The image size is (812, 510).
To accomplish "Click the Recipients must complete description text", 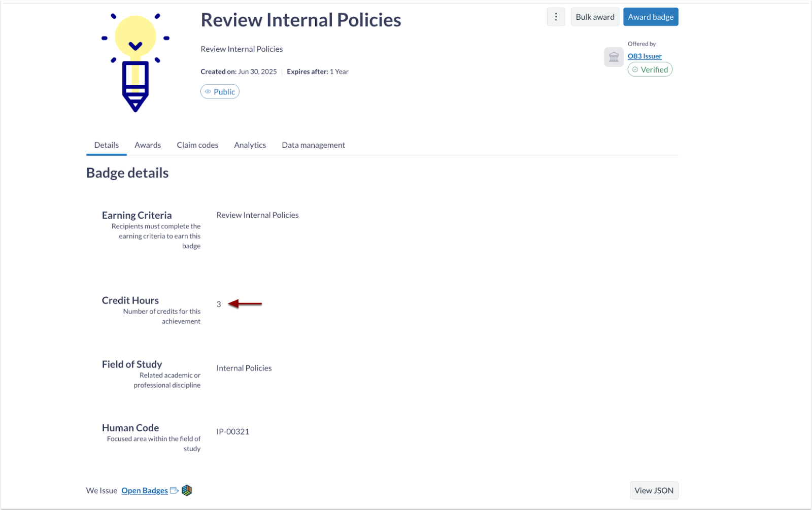I will tap(156, 236).
